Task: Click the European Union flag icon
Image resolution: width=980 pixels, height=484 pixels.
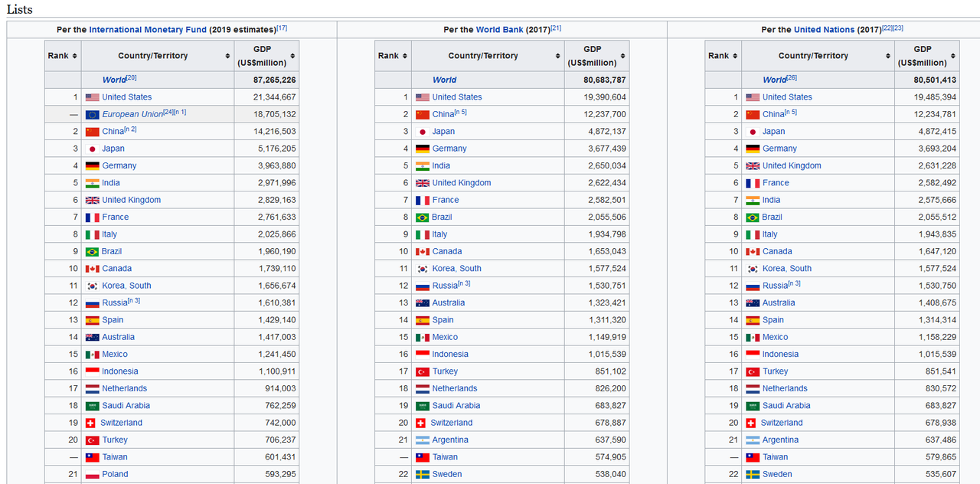Action: click(x=92, y=114)
